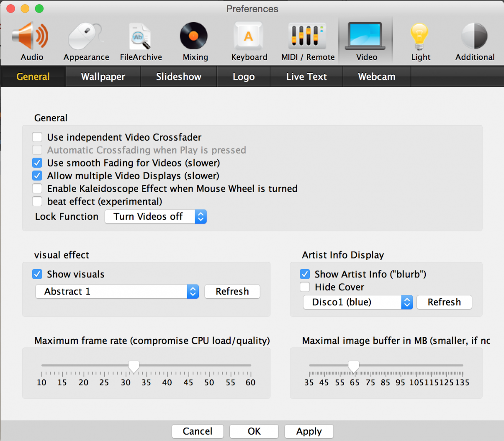Open the Disco1 (blue) dropdown
This screenshot has width=504, height=441.
click(x=358, y=302)
